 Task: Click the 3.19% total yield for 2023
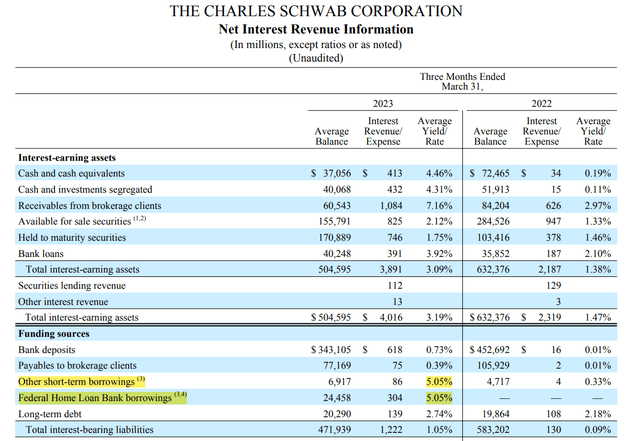439,317
